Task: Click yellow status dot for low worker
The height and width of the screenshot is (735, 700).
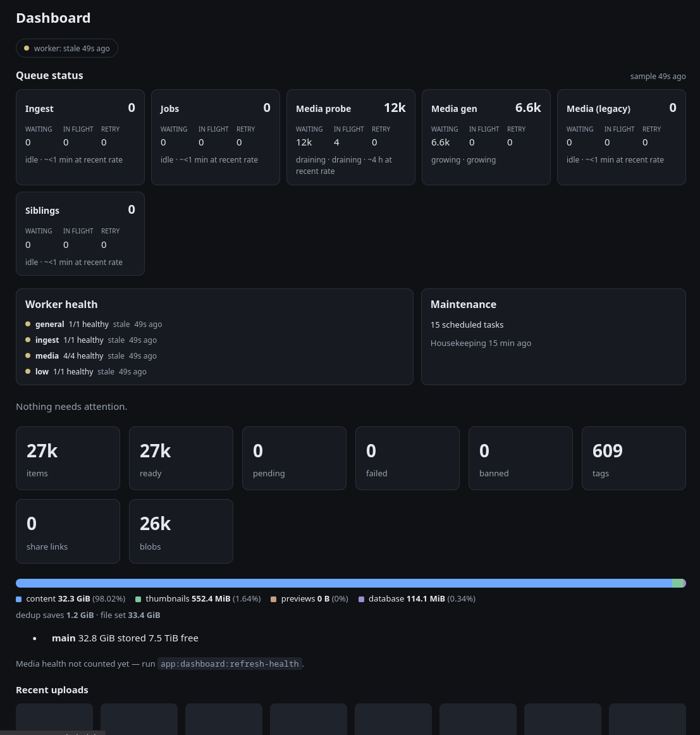Action: coord(28,371)
